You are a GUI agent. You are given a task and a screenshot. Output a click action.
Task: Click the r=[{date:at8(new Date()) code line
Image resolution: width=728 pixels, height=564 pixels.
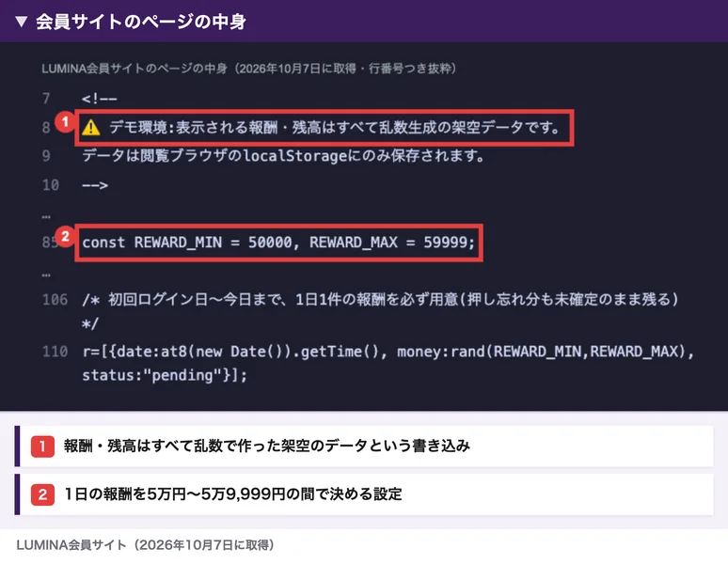coord(388,352)
